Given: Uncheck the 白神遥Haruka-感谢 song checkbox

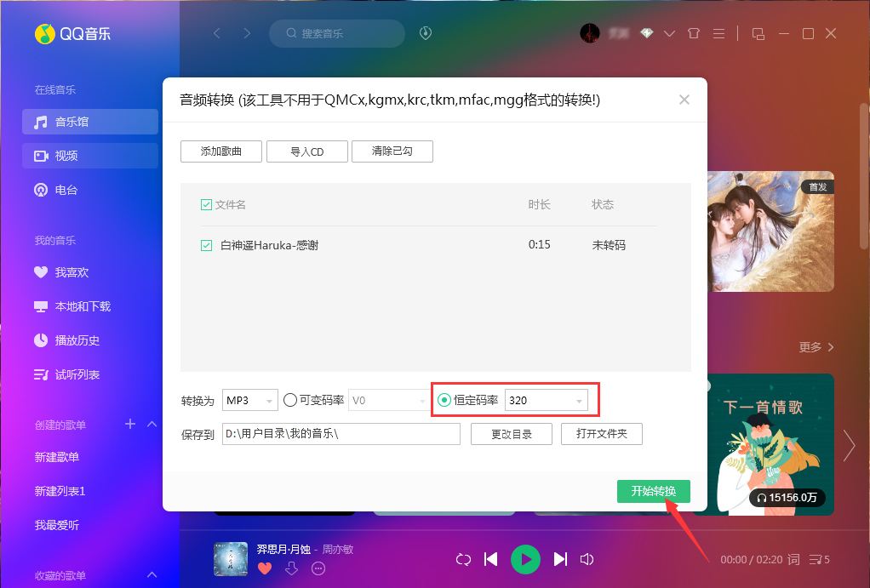Looking at the screenshot, I should point(205,244).
